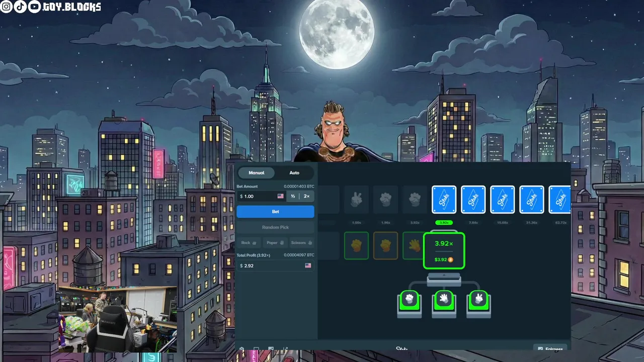Open the Fairness button
Image resolution: width=644 pixels, height=362 pixels.
coord(550,348)
